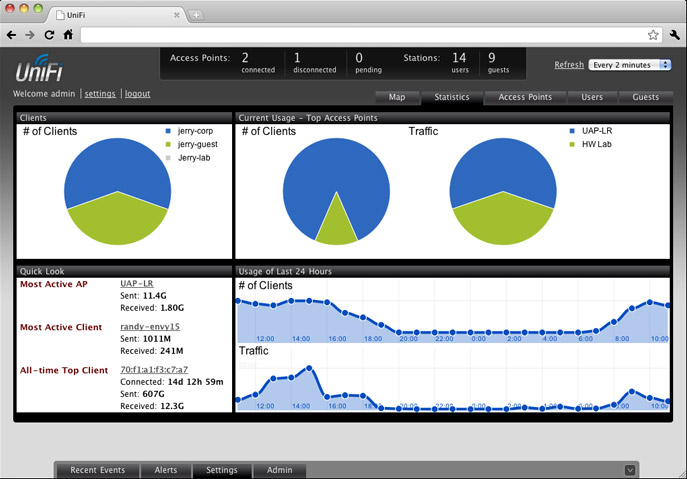Click the gray Jerry-lab legend swatch
Viewport: 687px width, 479px height.
click(x=168, y=158)
